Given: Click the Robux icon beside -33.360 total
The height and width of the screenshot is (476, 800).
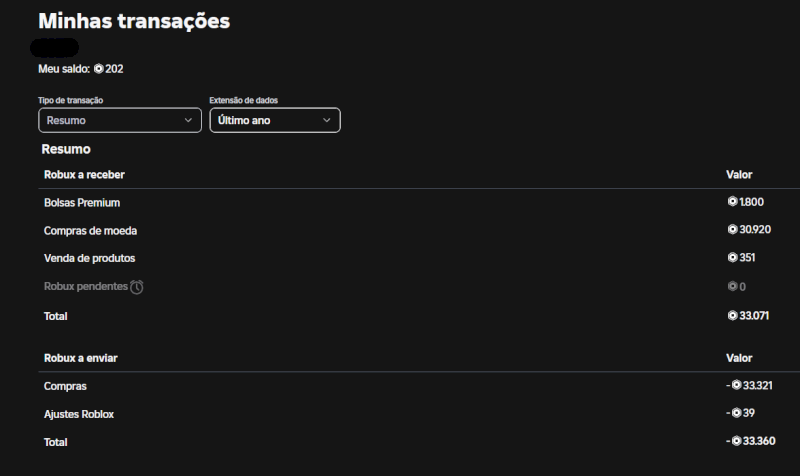Looking at the screenshot, I should 737,441.
